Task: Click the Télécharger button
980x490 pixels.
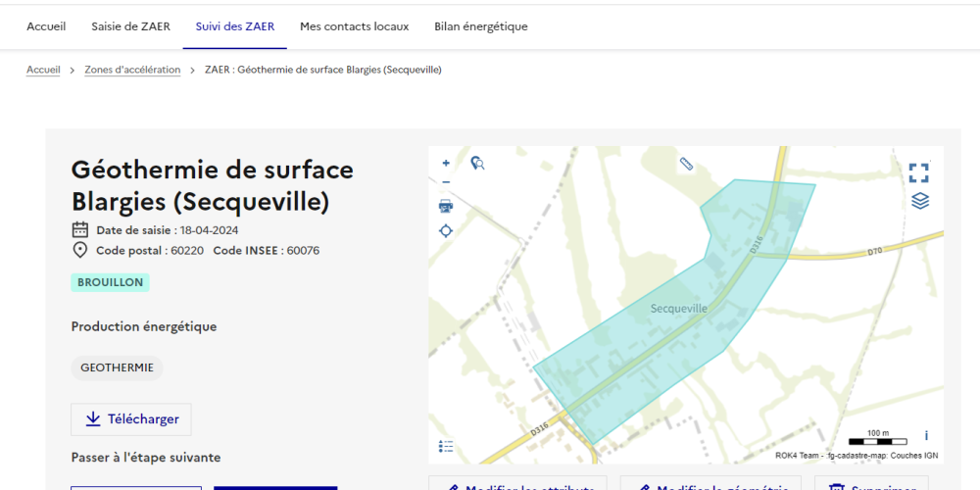Action: coord(131,419)
